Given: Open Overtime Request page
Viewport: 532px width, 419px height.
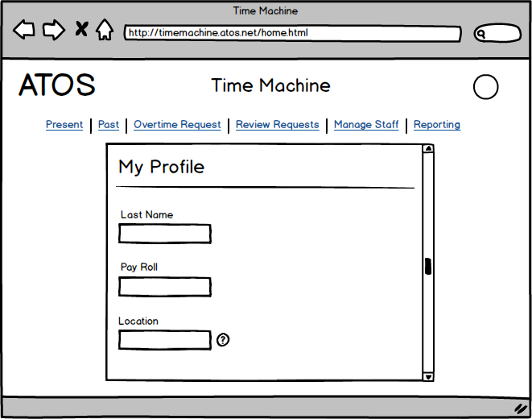Looking at the screenshot, I should 177,125.
